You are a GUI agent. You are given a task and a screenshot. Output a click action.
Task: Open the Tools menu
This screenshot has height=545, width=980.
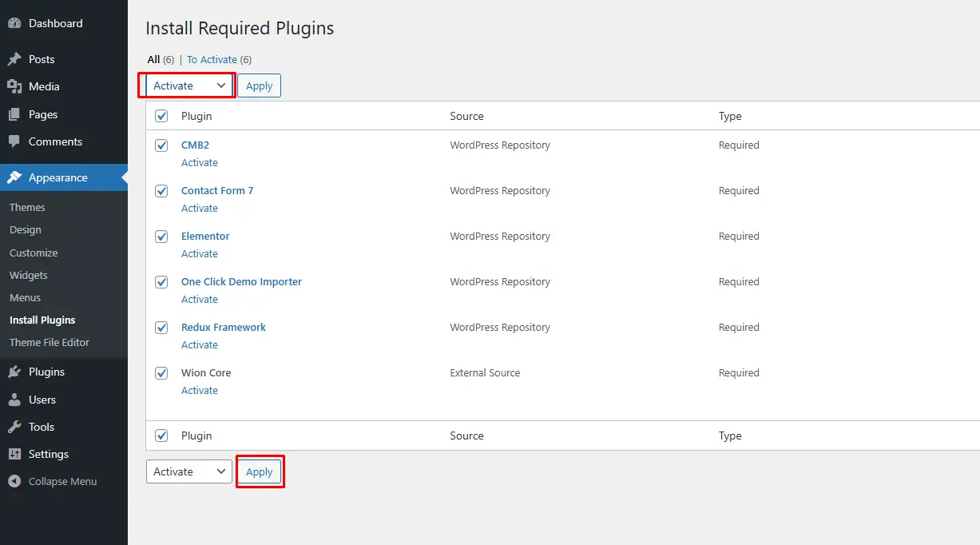click(x=64, y=427)
